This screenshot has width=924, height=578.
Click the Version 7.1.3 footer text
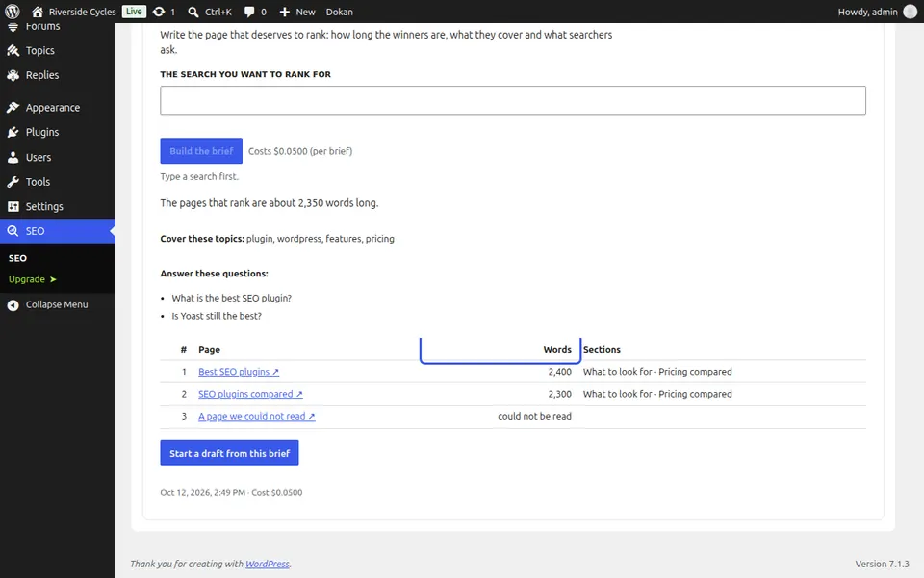(883, 564)
